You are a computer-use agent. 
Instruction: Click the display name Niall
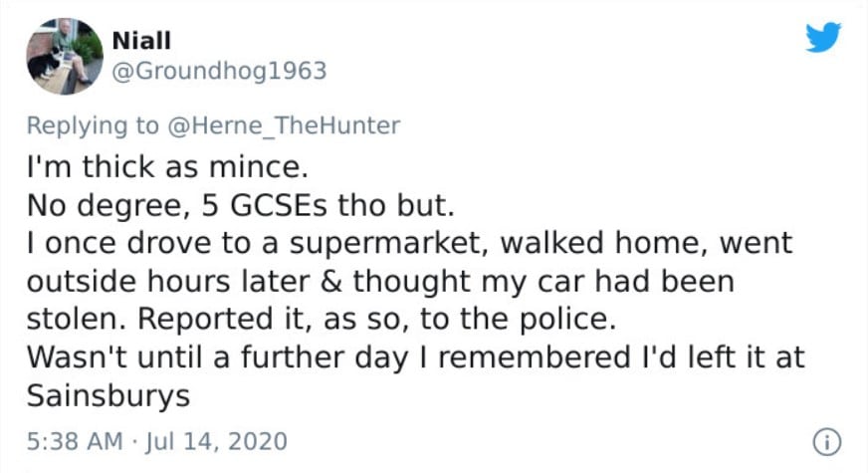coord(141,41)
